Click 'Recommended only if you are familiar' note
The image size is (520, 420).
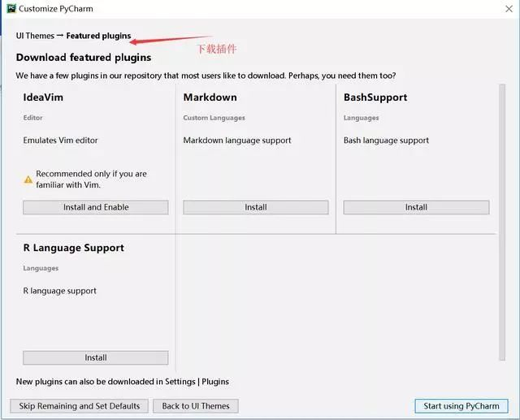pos(91,180)
